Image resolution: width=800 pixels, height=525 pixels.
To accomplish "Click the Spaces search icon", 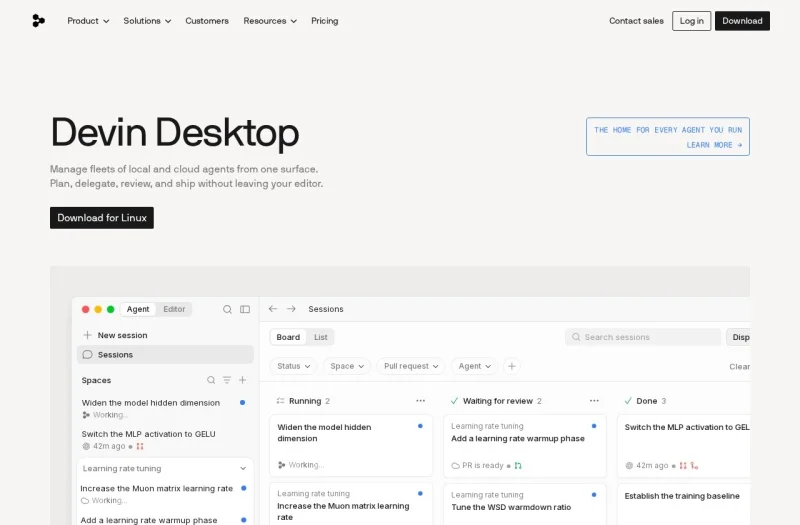I will [211, 380].
